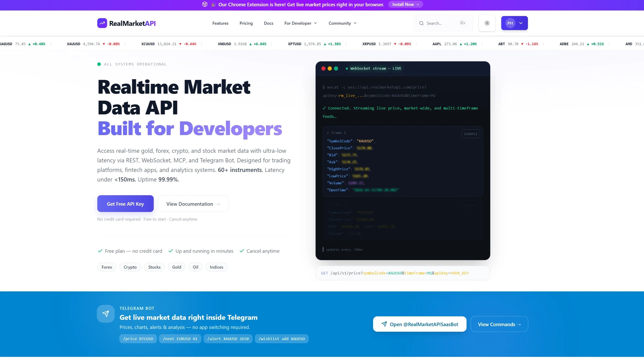This screenshot has height=362, width=644.
Task: Click the View Commands button
Action: (x=499, y=324)
